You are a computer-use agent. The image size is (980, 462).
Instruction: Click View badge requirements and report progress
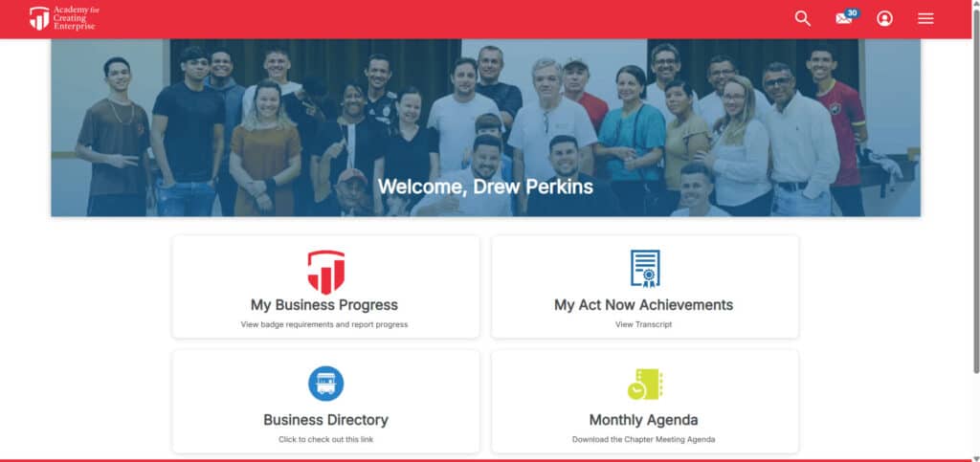click(324, 324)
